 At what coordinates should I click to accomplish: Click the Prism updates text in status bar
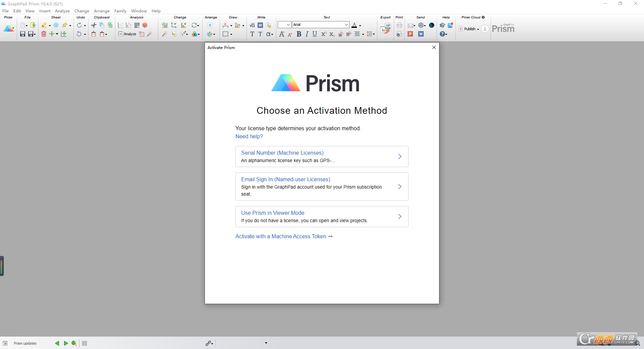pyautogui.click(x=25, y=343)
